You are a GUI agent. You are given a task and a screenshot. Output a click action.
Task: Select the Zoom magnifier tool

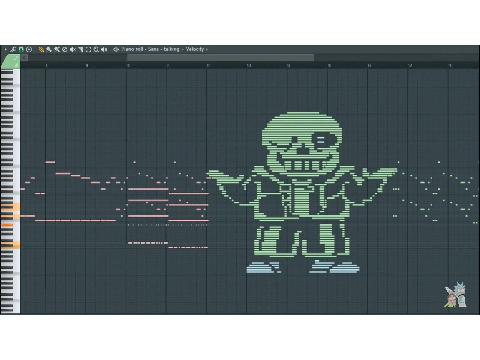(96, 49)
